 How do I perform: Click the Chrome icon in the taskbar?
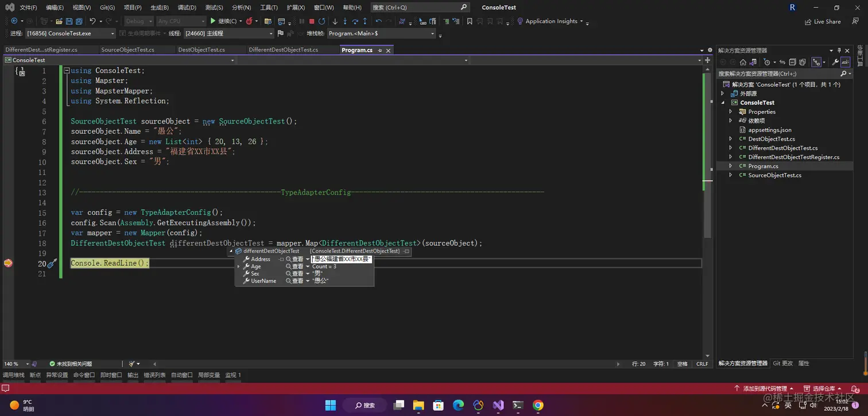[x=538, y=405]
